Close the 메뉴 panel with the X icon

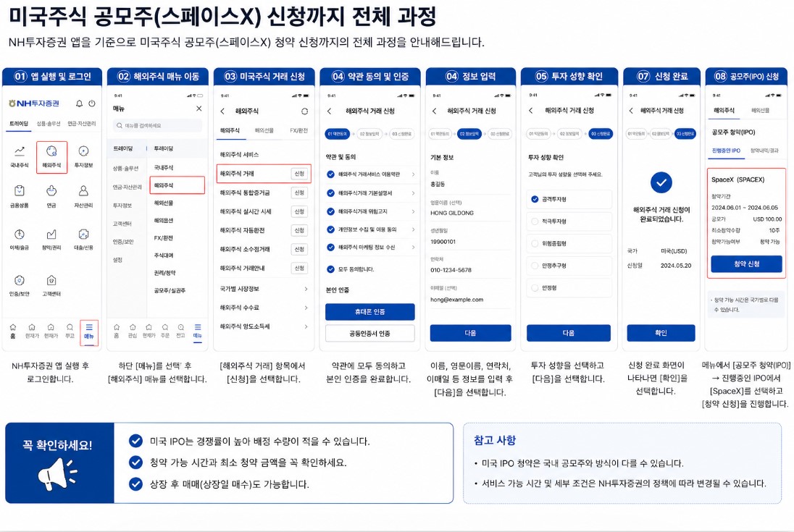(x=199, y=109)
